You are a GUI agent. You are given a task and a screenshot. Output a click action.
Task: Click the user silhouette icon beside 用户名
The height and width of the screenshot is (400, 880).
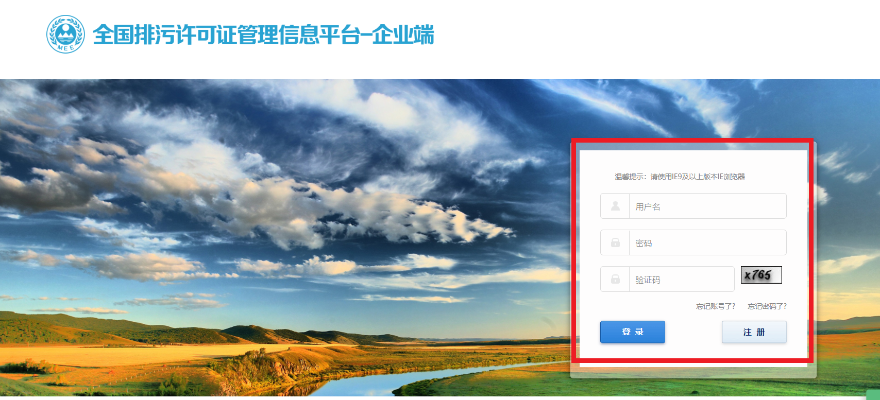(615, 206)
